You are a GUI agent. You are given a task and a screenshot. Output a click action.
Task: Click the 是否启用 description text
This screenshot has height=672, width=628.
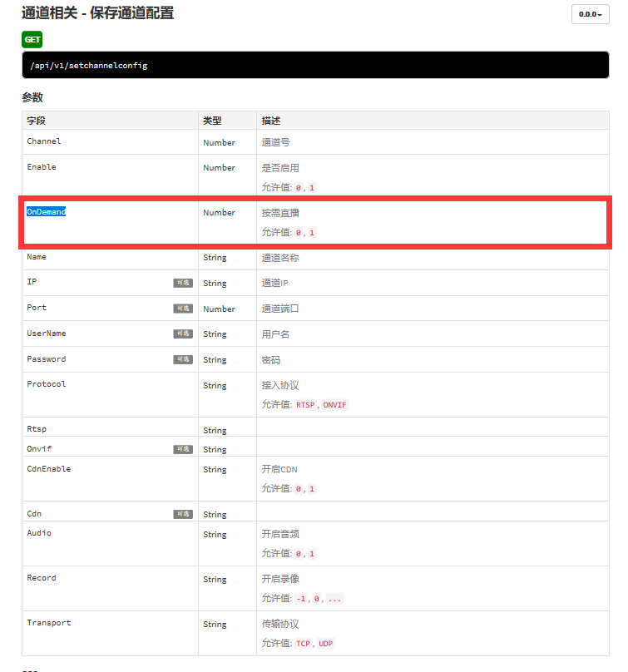[280, 168]
